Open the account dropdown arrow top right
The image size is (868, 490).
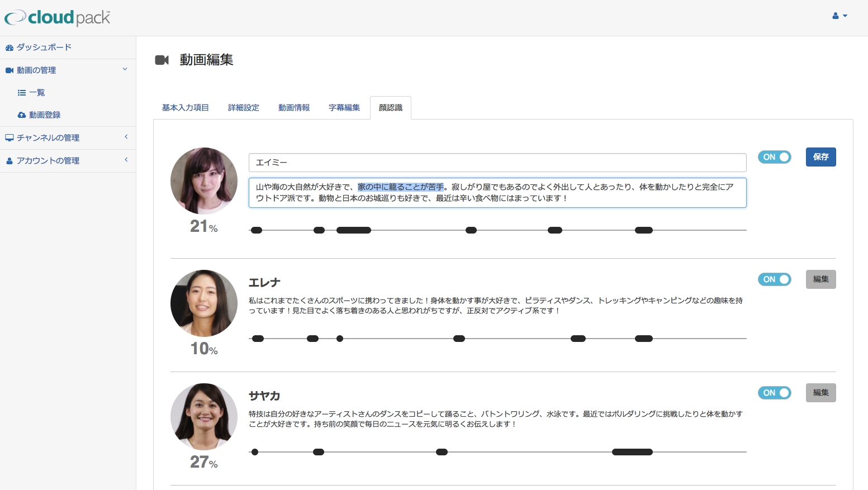844,16
